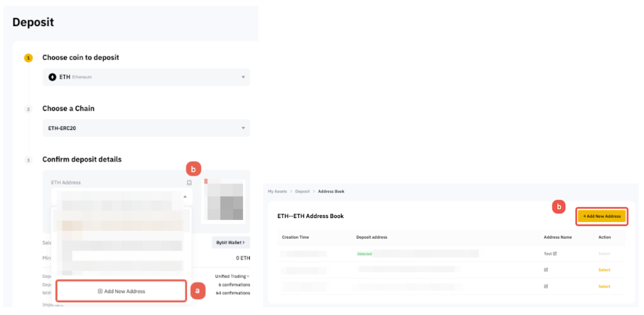Viewport: 644px width, 315px height.
Task: Go to My Assets in the breadcrumb
Action: pos(277,192)
